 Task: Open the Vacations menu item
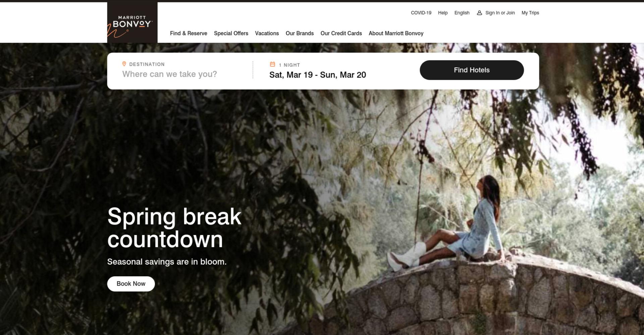tap(267, 33)
